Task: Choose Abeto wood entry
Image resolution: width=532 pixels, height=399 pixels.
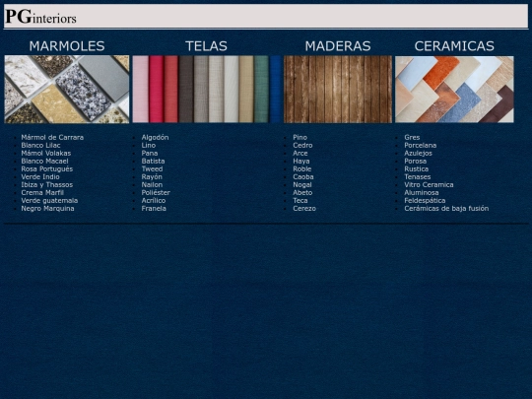Action: tap(302, 193)
